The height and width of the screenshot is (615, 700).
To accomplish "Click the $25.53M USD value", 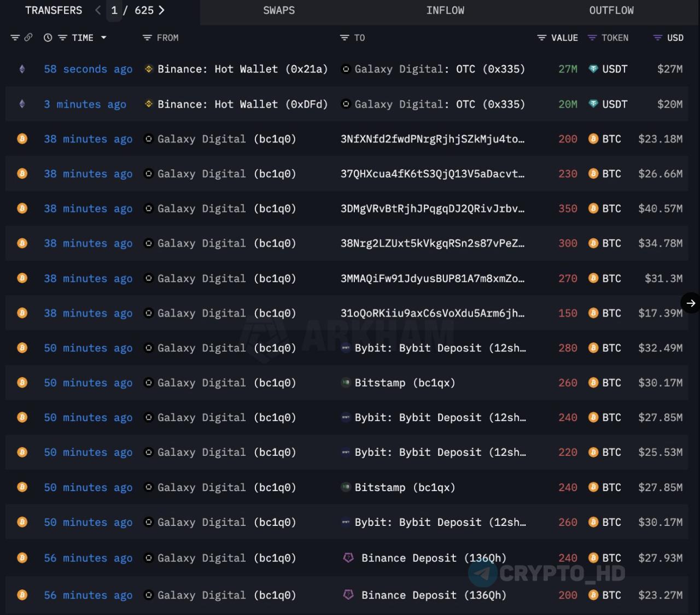I will click(x=660, y=453).
